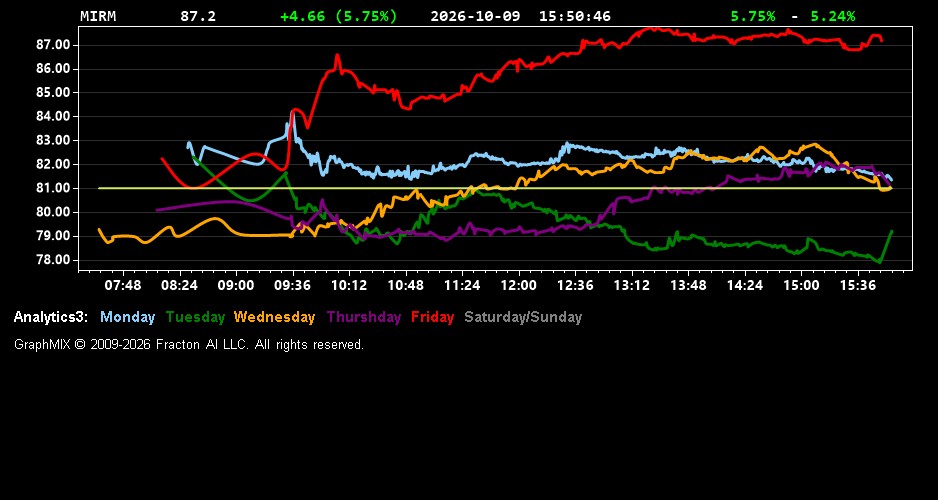This screenshot has height=500, width=938.
Task: Click the 07:48 time axis label
Action: tap(123, 286)
